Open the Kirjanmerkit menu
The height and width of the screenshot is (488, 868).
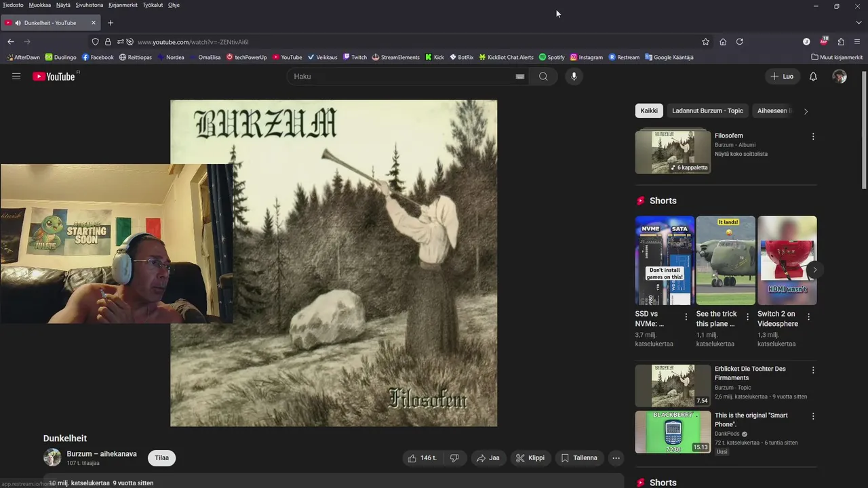pyautogui.click(x=123, y=5)
